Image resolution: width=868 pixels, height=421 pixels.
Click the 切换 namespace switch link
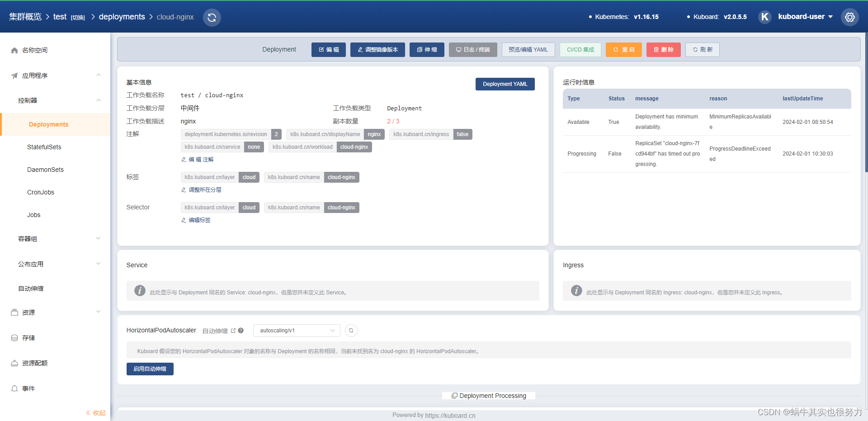tap(78, 18)
